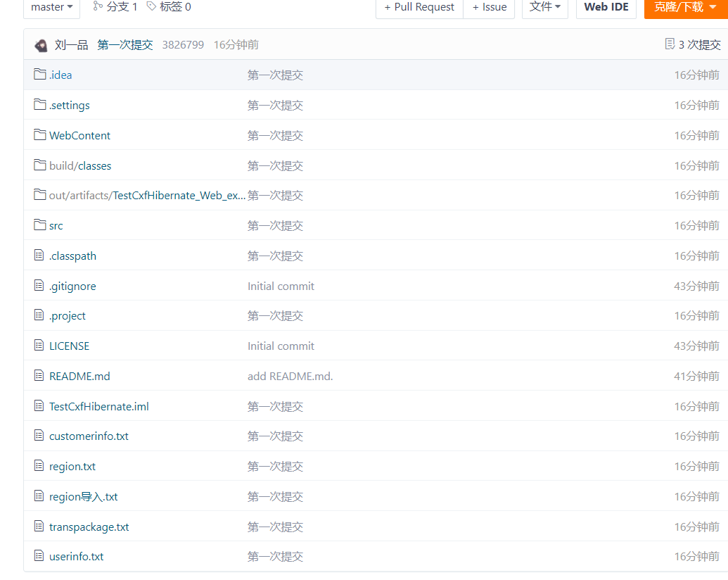The image size is (728, 580).
Task: Click the folder icon of src
Action: pyautogui.click(x=40, y=225)
